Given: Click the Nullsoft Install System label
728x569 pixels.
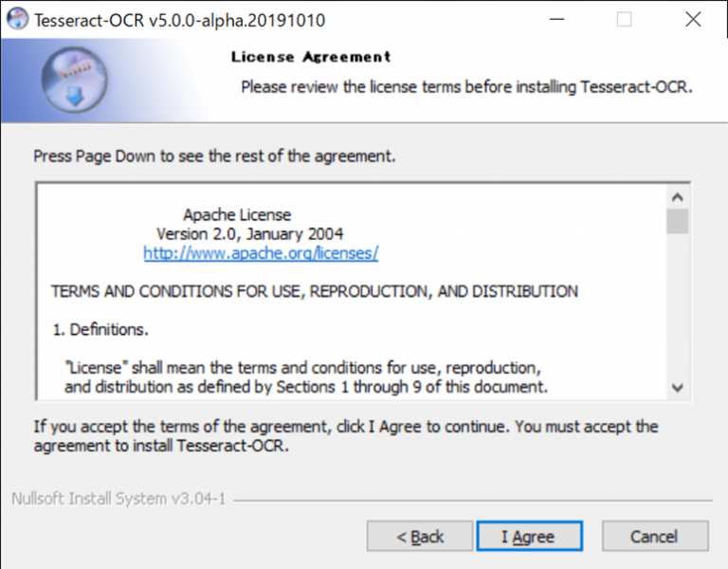Looking at the screenshot, I should tap(118, 499).
